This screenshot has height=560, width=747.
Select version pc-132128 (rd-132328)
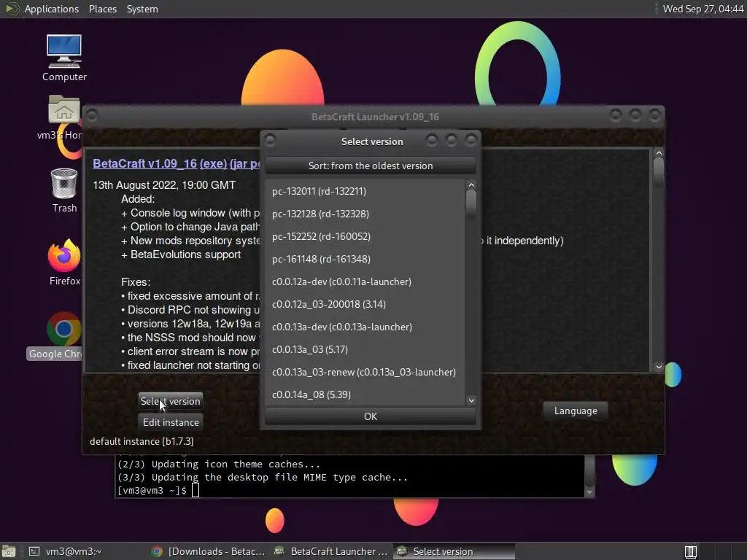tap(365, 214)
